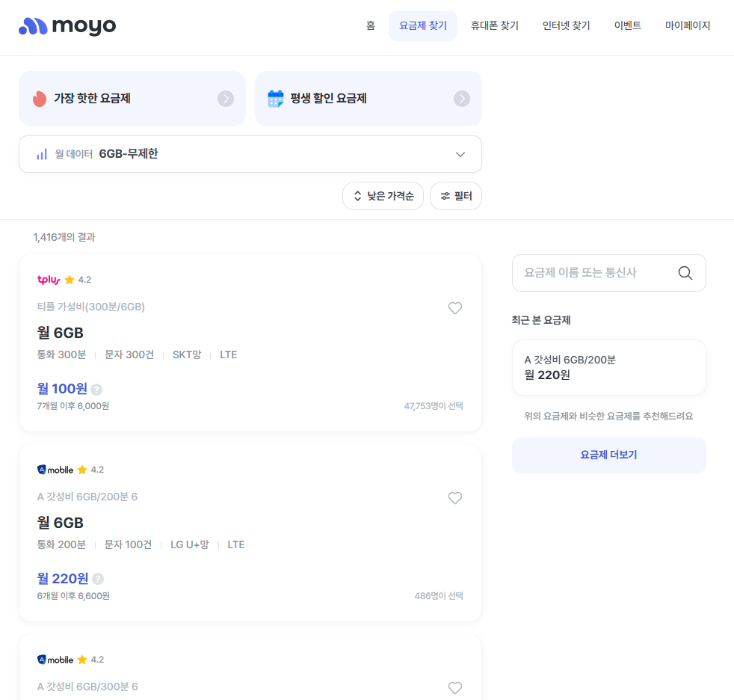Viewport: 734px width, 700px height.
Task: Open A 갓성비 6GB/300분 6 plan title
Action: click(87, 687)
